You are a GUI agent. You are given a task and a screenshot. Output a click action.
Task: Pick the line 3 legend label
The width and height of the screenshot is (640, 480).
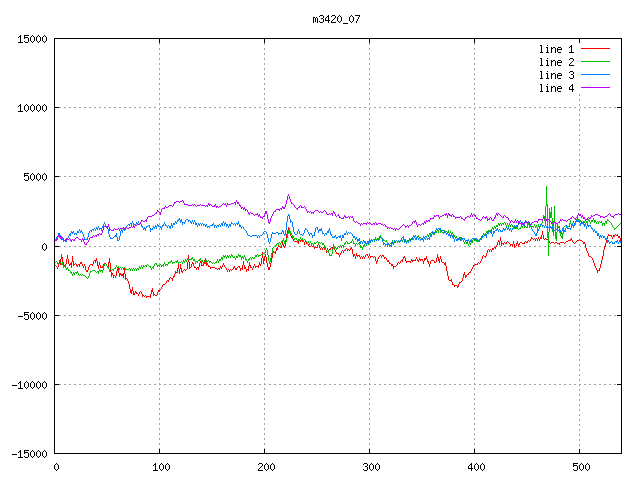(557, 75)
